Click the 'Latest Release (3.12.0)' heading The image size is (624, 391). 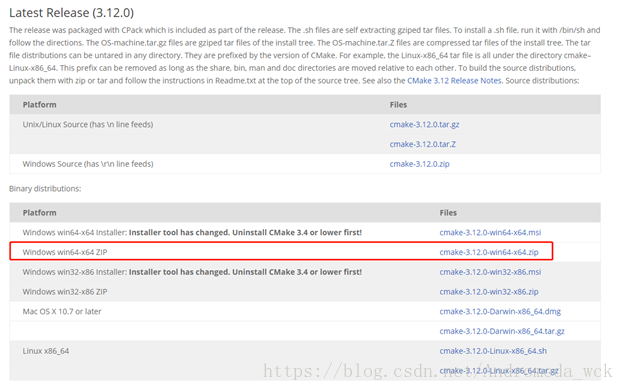pos(72,13)
